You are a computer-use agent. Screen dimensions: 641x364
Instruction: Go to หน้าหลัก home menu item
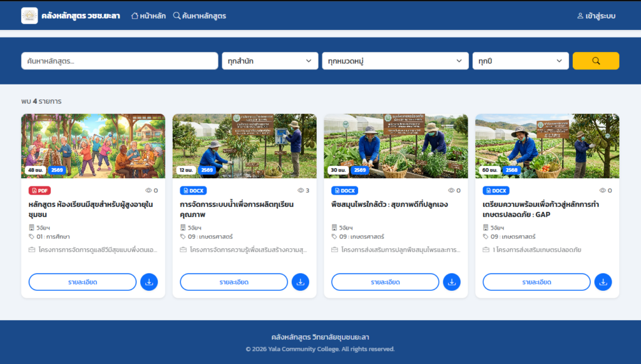148,16
